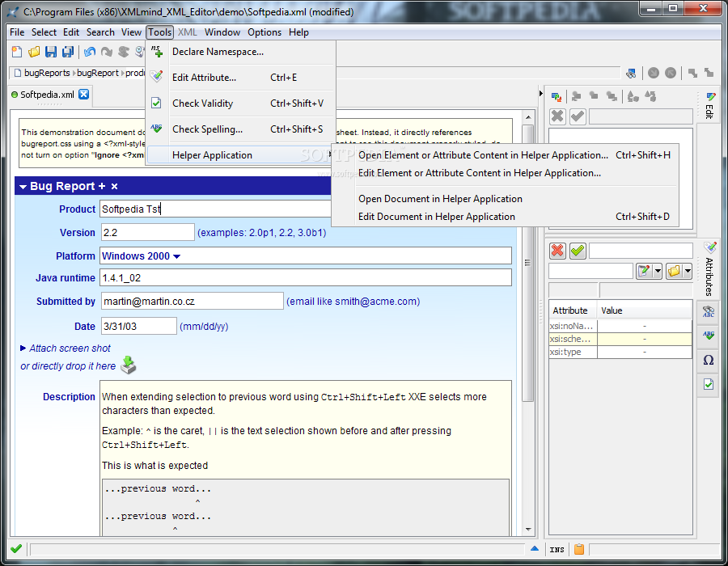
Task: Open the attribute edit pencil dropdown arrow
Action: 658,271
